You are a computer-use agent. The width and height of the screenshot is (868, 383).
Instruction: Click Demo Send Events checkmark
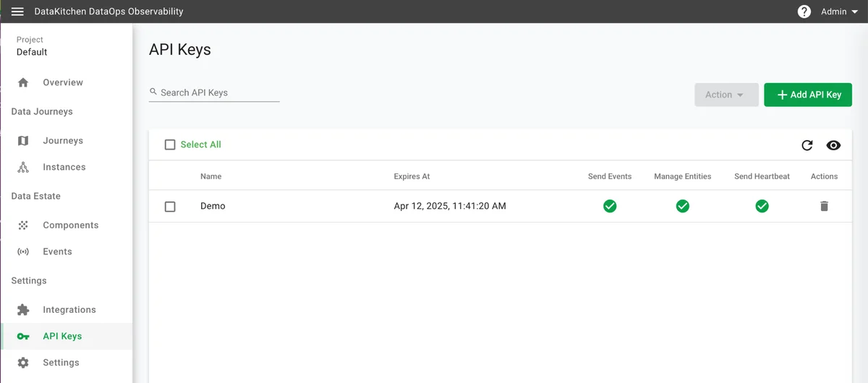pos(610,206)
